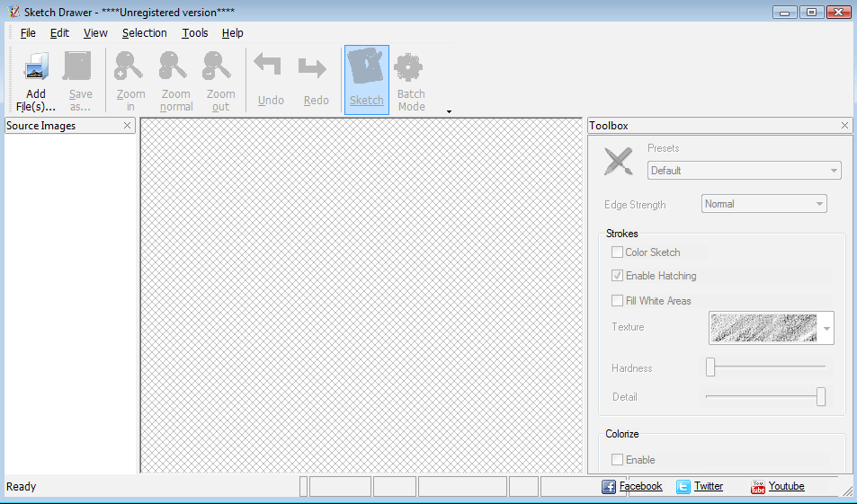Click the Twitter bird icon

coord(683,487)
